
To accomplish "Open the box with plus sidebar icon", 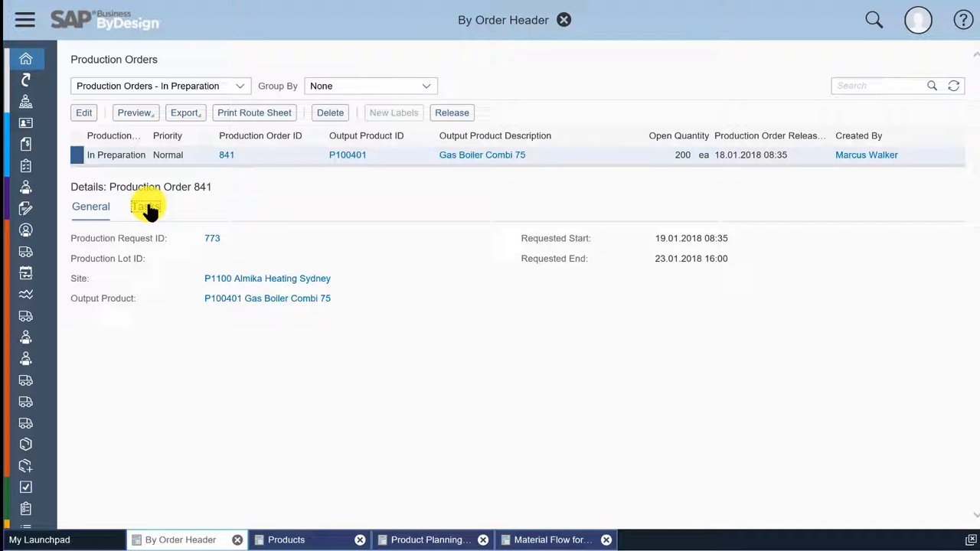I will pyautogui.click(x=26, y=465).
